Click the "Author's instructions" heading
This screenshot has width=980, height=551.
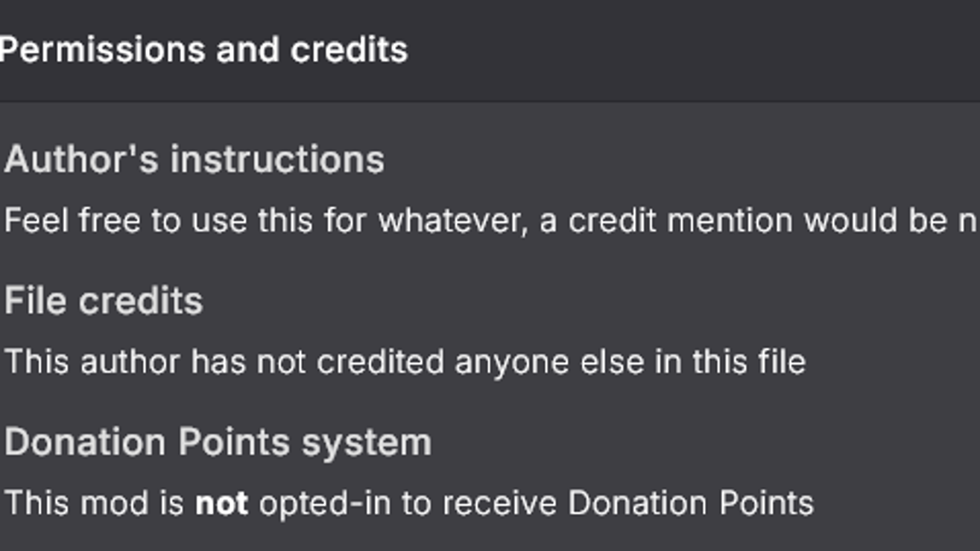194,159
